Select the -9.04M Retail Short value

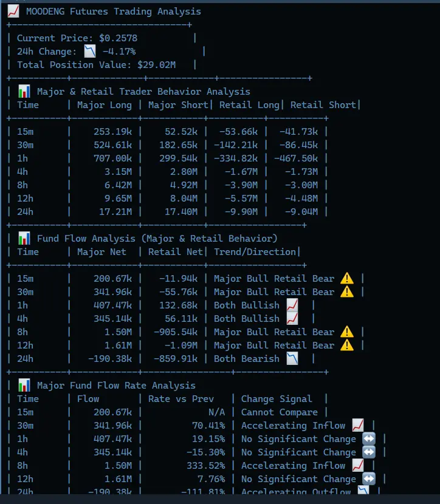[301, 211]
